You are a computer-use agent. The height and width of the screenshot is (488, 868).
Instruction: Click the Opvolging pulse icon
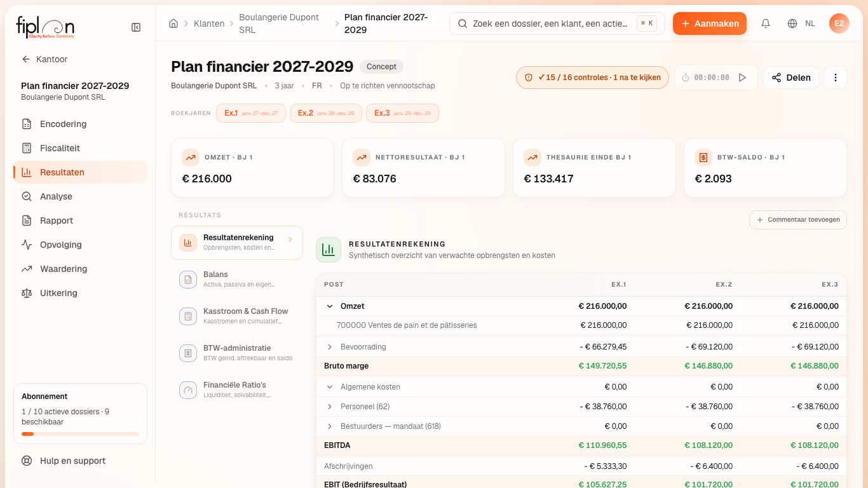click(x=27, y=245)
